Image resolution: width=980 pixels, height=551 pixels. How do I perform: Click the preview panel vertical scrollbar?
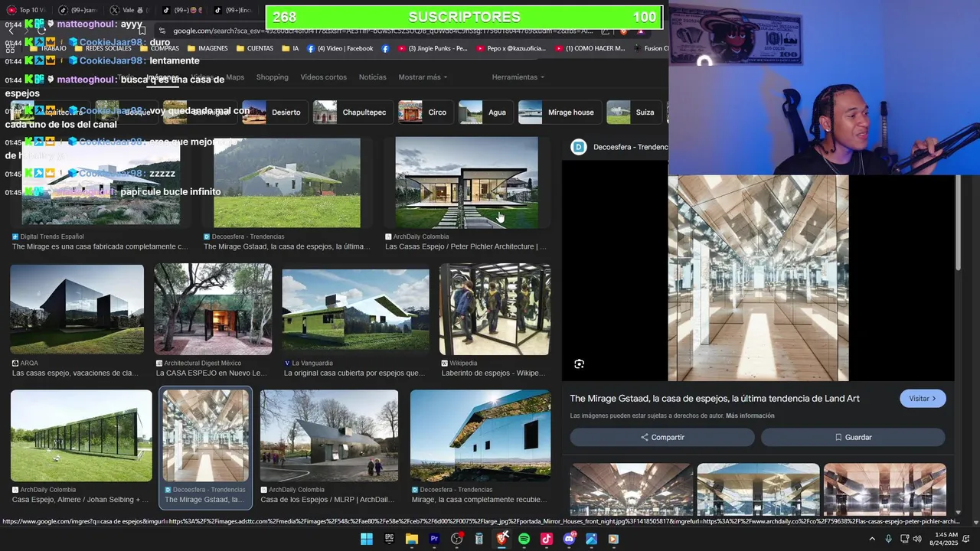click(959, 222)
